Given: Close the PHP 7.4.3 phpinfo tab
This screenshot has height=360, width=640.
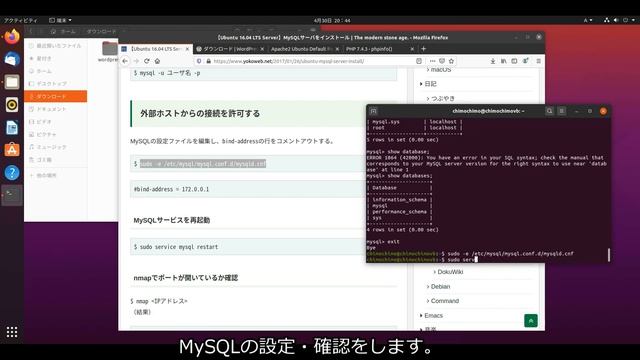Looking at the screenshot, I should coord(412,49).
